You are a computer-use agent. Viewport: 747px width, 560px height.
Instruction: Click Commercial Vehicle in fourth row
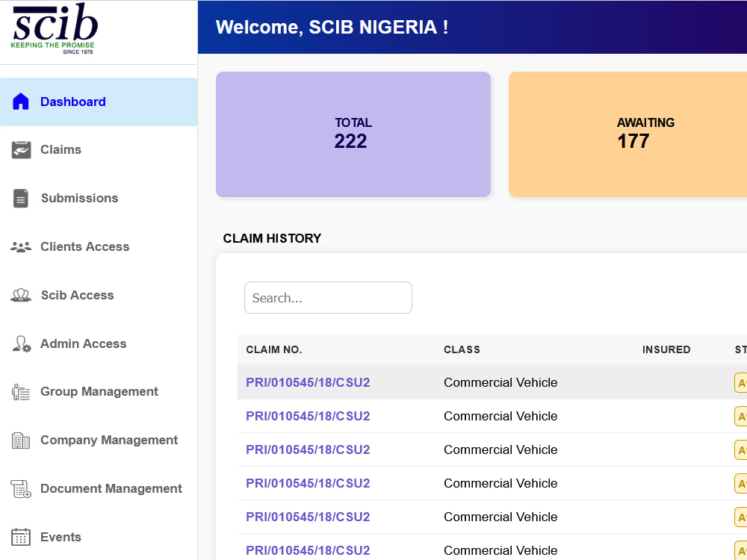(500, 483)
